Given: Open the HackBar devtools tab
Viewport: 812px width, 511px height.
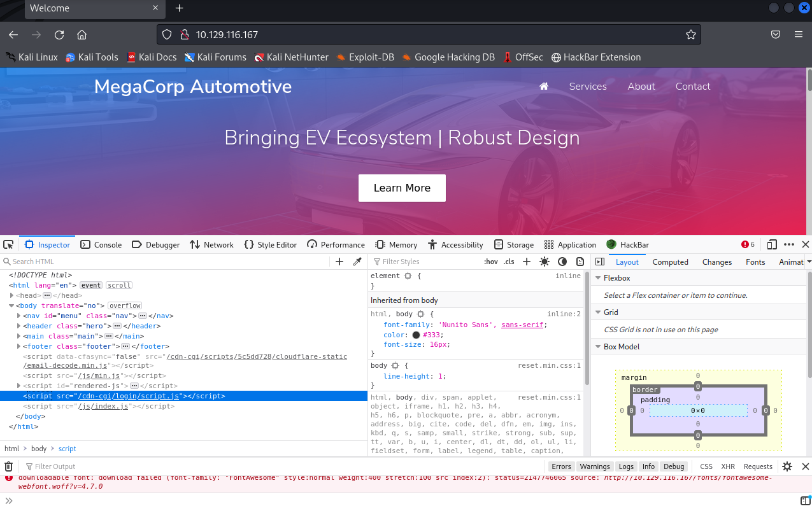Looking at the screenshot, I should point(628,244).
